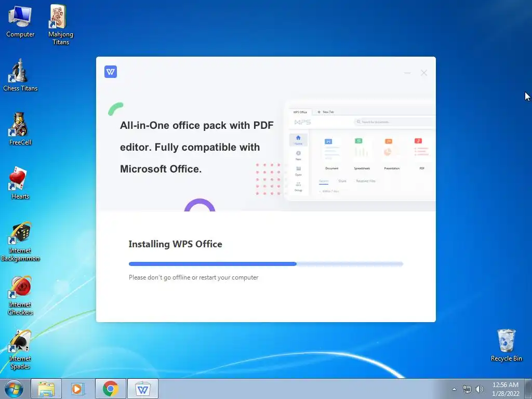Image resolution: width=532 pixels, height=399 pixels.
Task: Open Windows Explorer from taskbar
Action: coord(46,389)
